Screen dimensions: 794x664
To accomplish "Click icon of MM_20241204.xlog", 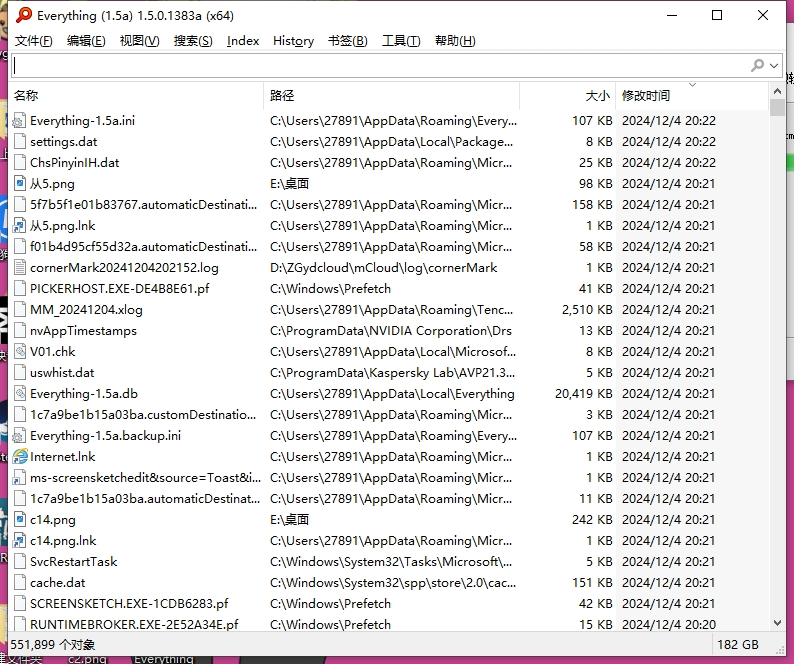I will [19, 309].
